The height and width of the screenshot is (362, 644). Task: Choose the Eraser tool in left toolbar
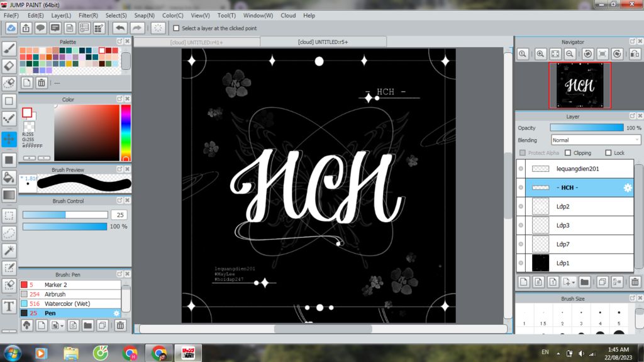coord(9,65)
